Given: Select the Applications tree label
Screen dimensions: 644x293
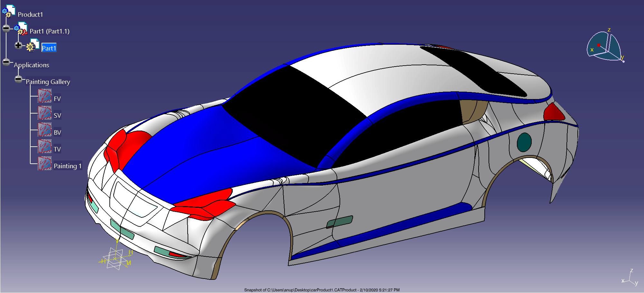Looking at the screenshot, I should point(32,65).
